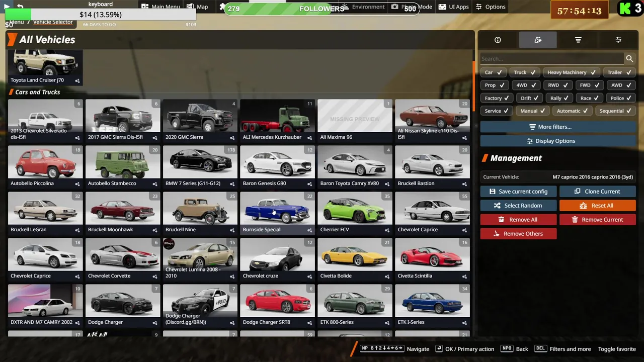Image resolution: width=644 pixels, height=362 pixels.
Task: Open configurations icon for Civetta Scintilla
Action: pyautogui.click(x=465, y=276)
